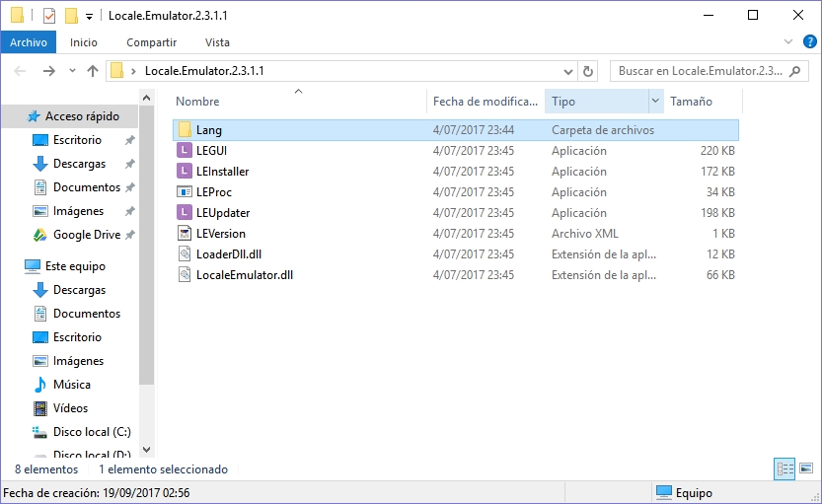822x504 pixels.
Task: Go forward with the right arrow
Action: [48, 71]
